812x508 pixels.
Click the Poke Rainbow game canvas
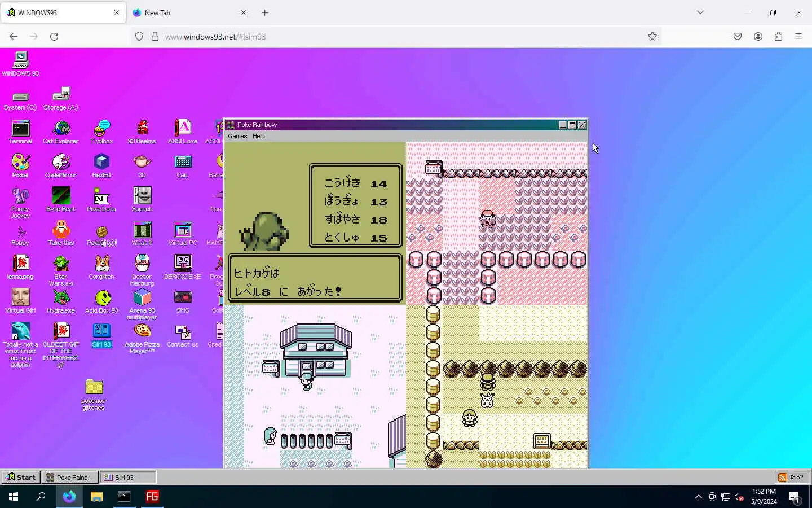(406, 305)
